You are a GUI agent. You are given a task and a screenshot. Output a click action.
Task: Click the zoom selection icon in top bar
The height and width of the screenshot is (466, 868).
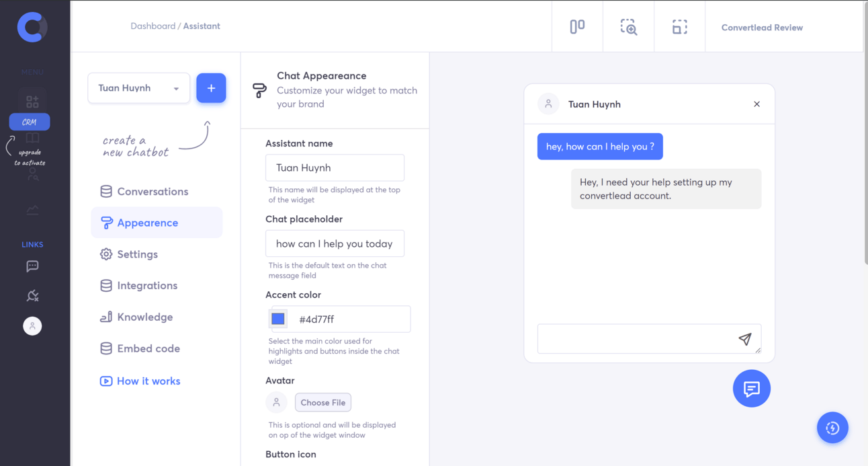click(x=628, y=27)
